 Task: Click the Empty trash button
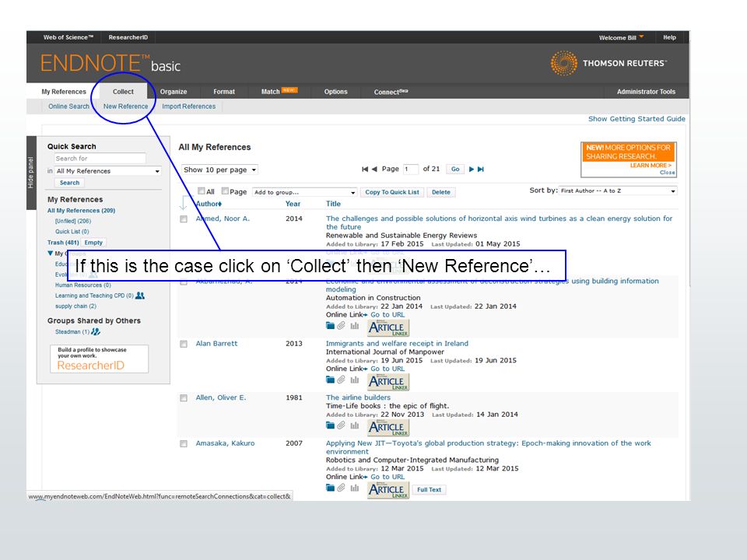click(x=93, y=243)
